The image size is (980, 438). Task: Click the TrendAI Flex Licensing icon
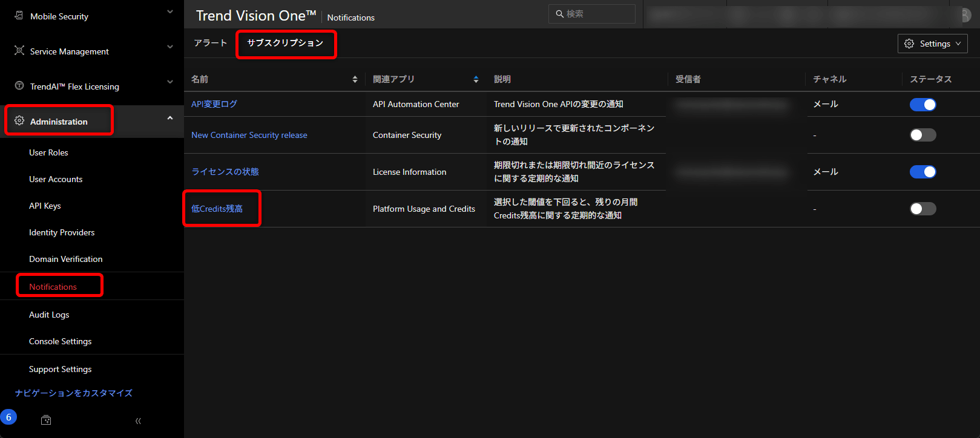coord(19,86)
